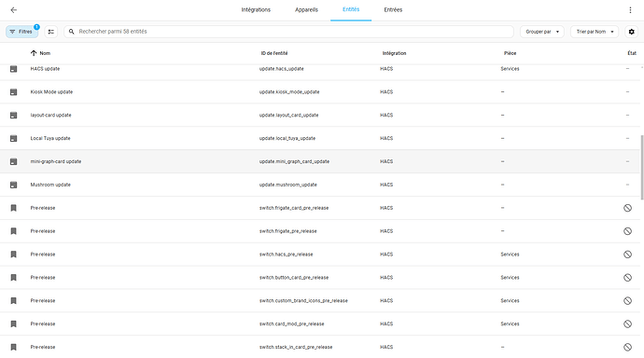This screenshot has width=644, height=358.
Task: Open the Trier par Nom dropdown
Action: click(595, 32)
